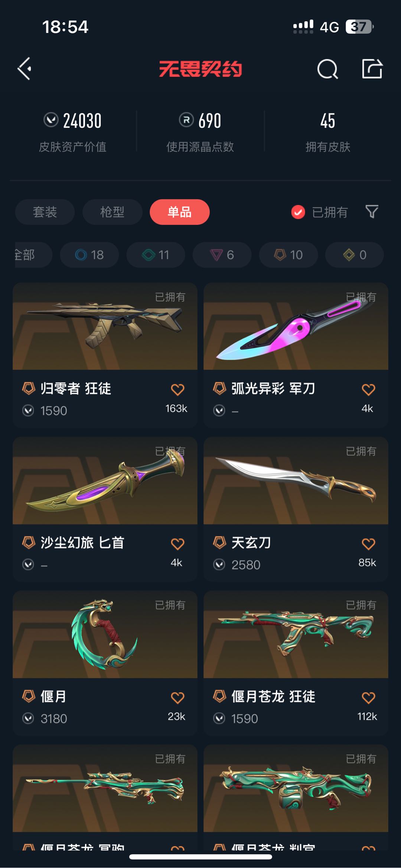
Task: Favorite 归零者 狂徒 with the heart icon
Action: click(177, 389)
